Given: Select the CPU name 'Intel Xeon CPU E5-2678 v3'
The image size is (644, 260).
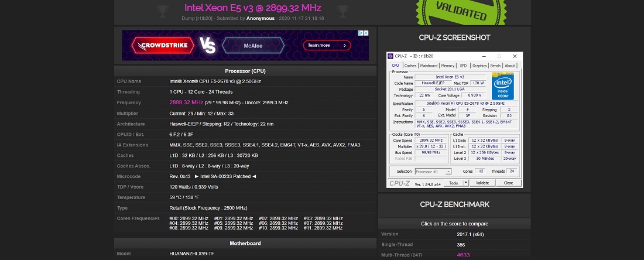Looking at the screenshot, I should click(215, 81).
